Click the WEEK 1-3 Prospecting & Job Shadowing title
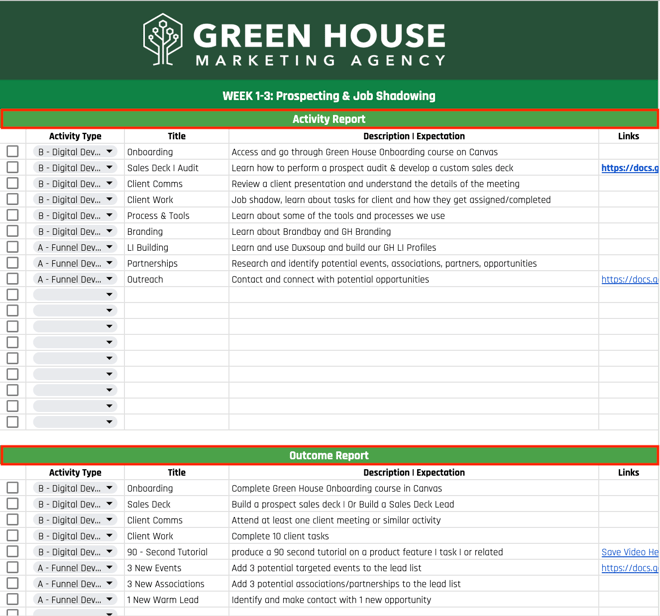 point(329,96)
